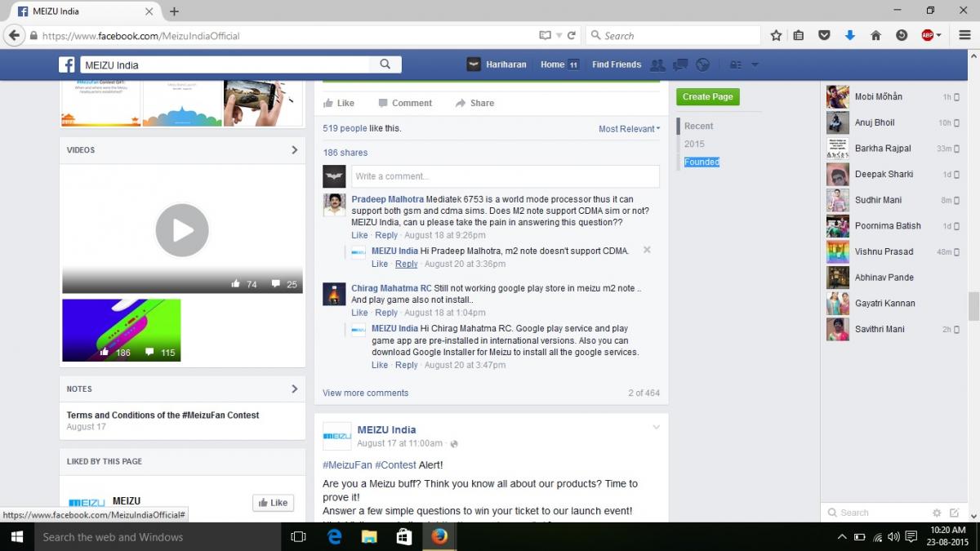Save page to Pocket icon

(824, 36)
